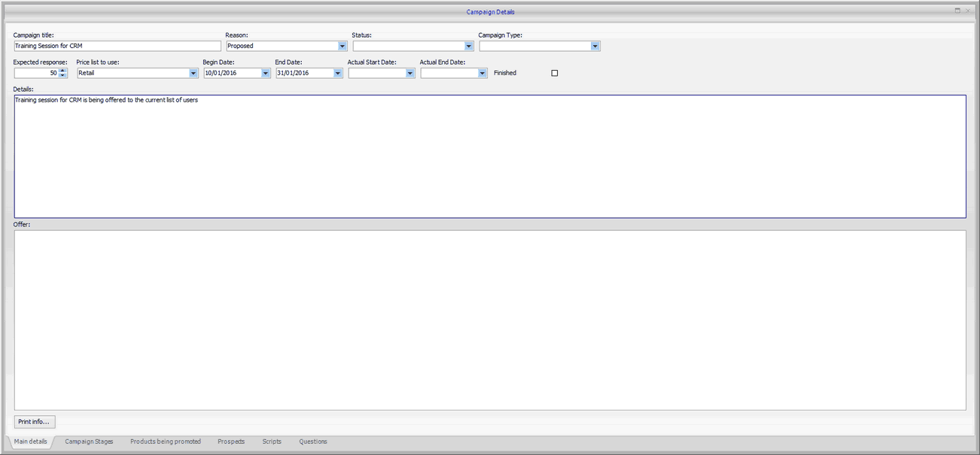Switch to the Campaign Stages tab

[89, 441]
